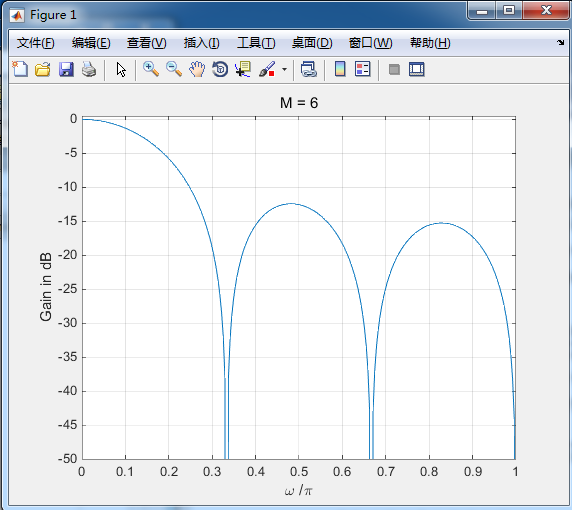The height and width of the screenshot is (510, 572).
Task: Toggle the Brush data tool
Action: (267, 69)
